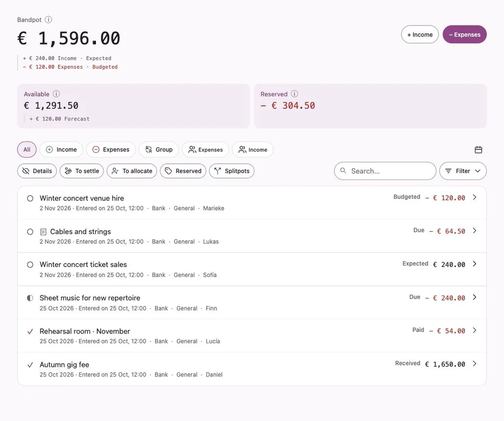This screenshot has height=421, width=504.
Task: Enable the Reserved filter chip
Action: coord(183,171)
